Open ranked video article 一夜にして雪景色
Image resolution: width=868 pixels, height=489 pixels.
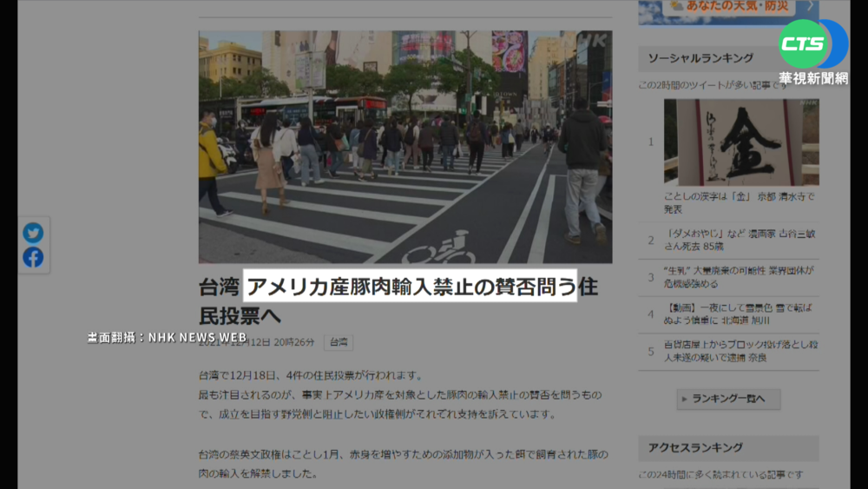pos(738,314)
